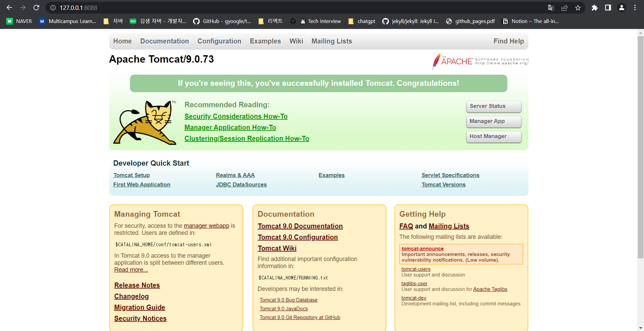Click the Host Manager button

click(494, 137)
